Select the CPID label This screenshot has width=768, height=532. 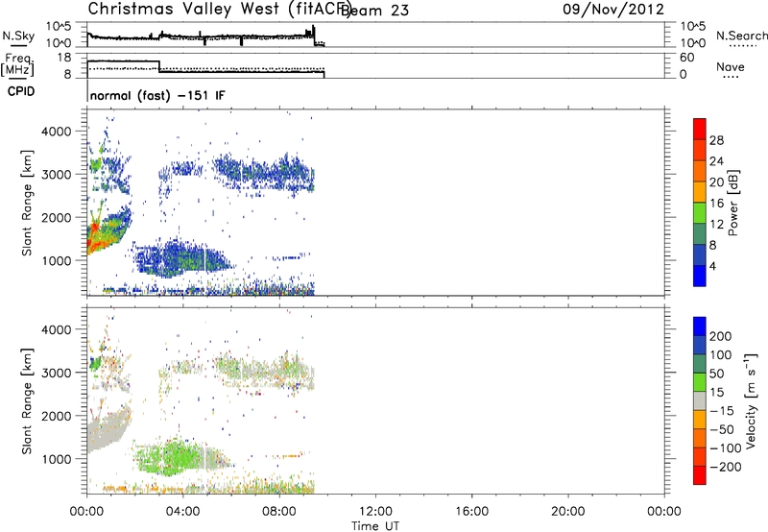pyautogui.click(x=21, y=91)
